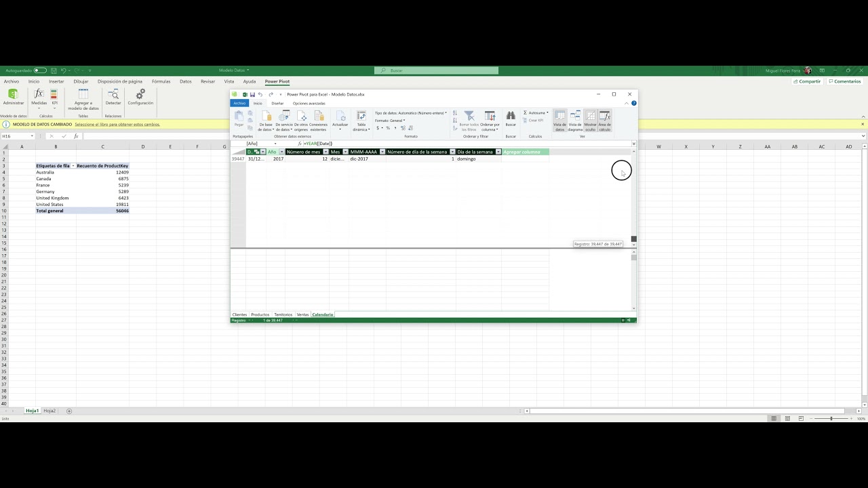Open Formato: General dropdown
868x488 pixels.
click(x=390, y=120)
